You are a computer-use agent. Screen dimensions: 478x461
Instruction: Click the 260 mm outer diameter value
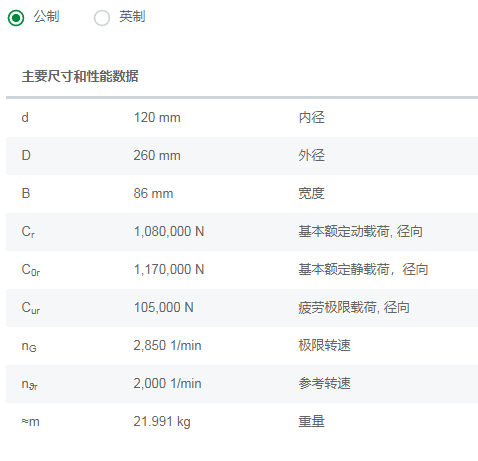pyautogui.click(x=157, y=156)
